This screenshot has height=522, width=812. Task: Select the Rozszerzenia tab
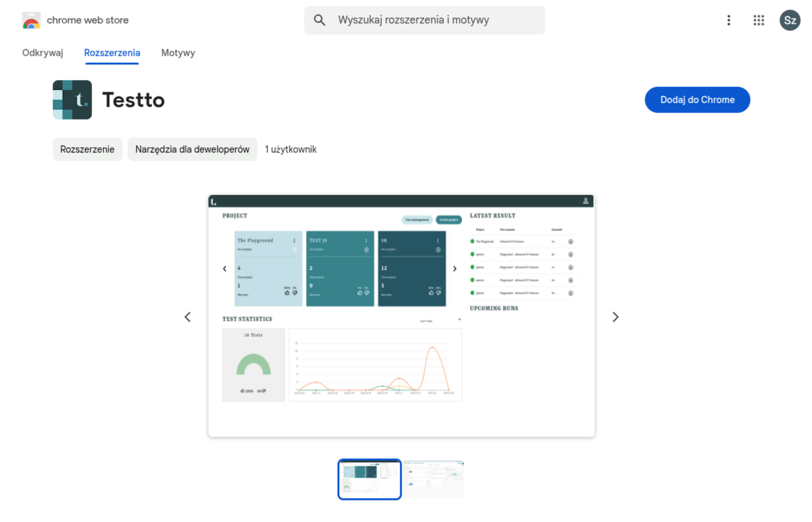(x=112, y=53)
